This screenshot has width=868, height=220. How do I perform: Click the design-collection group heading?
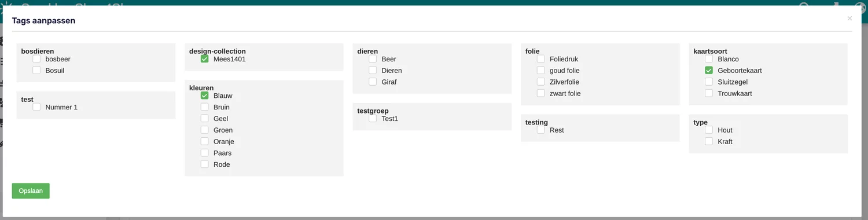pos(218,51)
